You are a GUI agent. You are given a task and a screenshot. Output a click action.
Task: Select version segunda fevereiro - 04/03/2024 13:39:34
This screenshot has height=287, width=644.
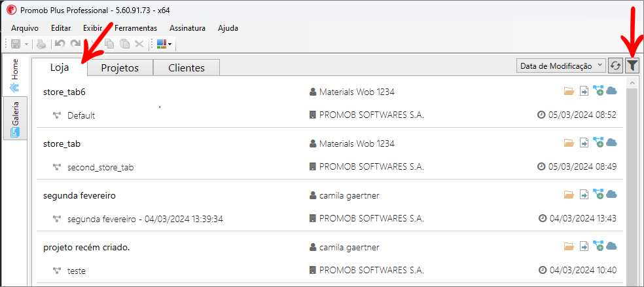[x=145, y=219]
